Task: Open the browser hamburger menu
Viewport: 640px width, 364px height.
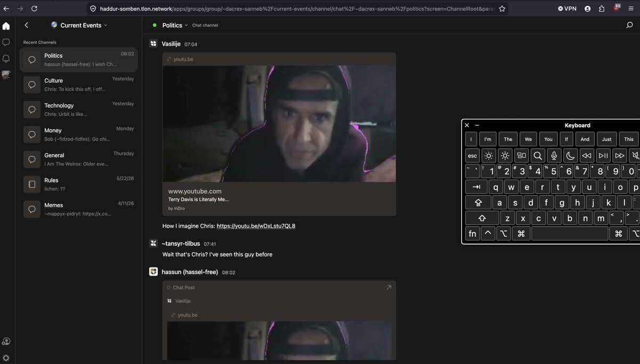Action: [x=630, y=9]
